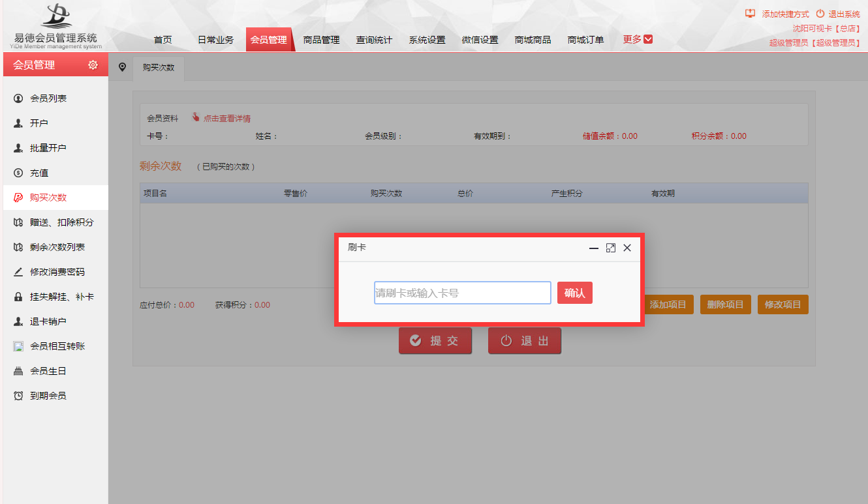868x504 pixels.
Task: Click the gear icon beside 会员管理 header
Action: 93,65
